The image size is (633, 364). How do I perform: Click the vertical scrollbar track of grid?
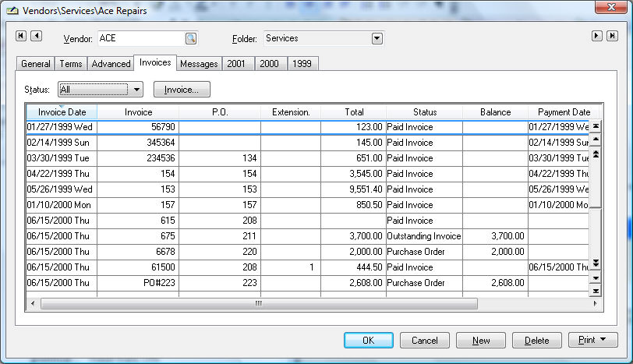tap(596, 232)
